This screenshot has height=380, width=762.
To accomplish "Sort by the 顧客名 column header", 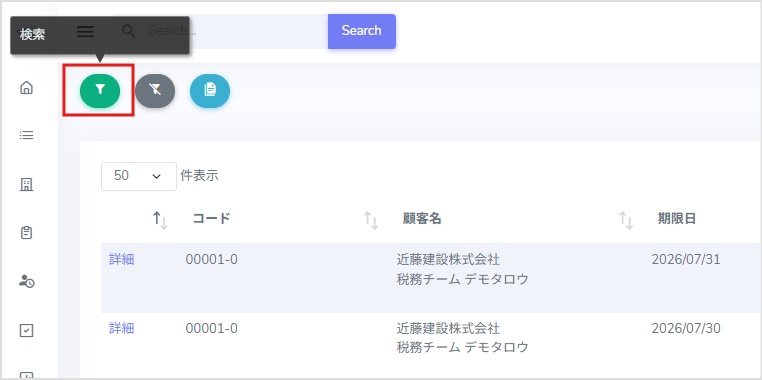I will pos(422,219).
